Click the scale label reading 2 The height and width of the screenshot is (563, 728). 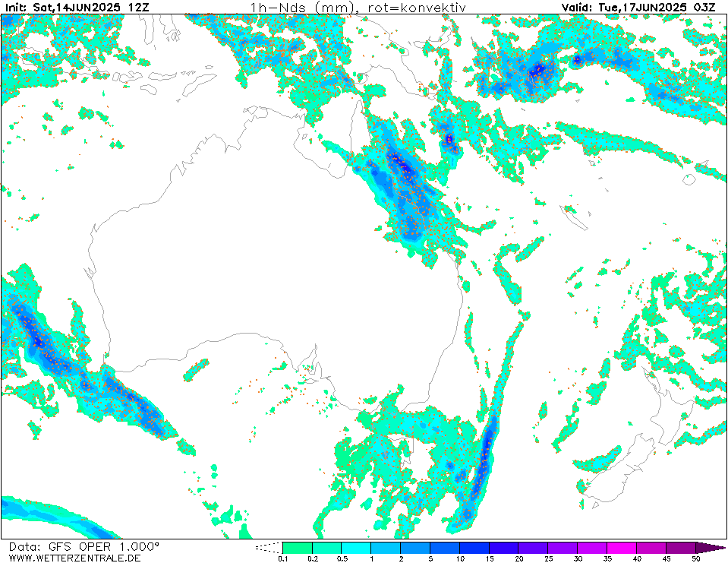pos(401,558)
